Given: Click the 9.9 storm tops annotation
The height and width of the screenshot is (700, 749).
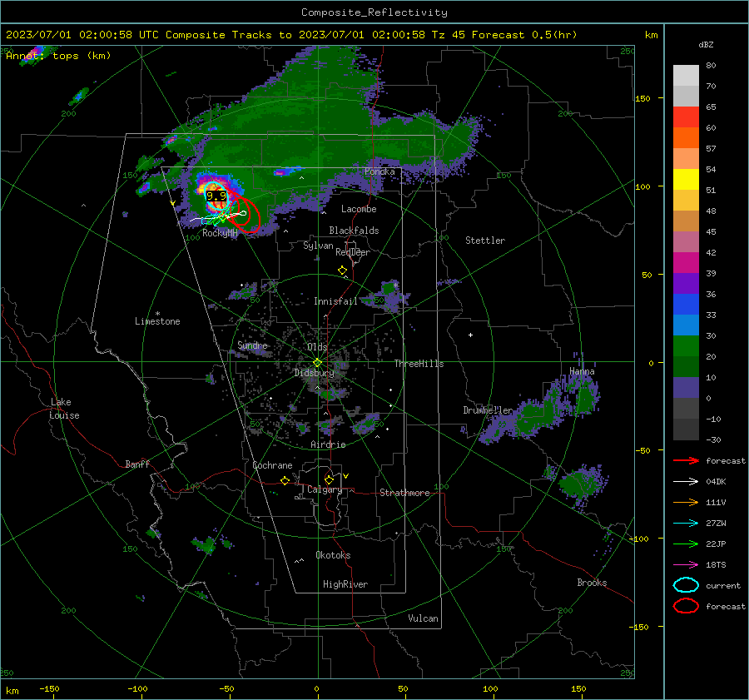Looking at the screenshot, I should pos(216,196).
